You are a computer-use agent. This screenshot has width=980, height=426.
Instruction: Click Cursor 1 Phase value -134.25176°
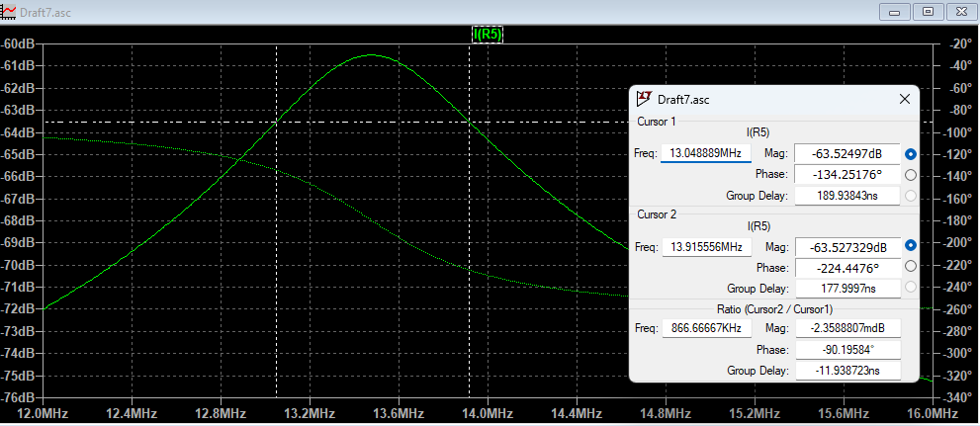pyautogui.click(x=847, y=174)
